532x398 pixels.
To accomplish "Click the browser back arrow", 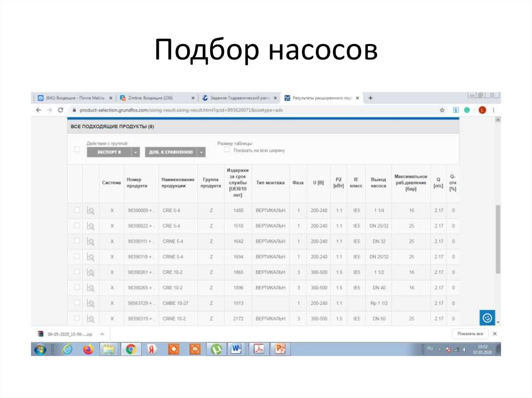I will (x=37, y=110).
